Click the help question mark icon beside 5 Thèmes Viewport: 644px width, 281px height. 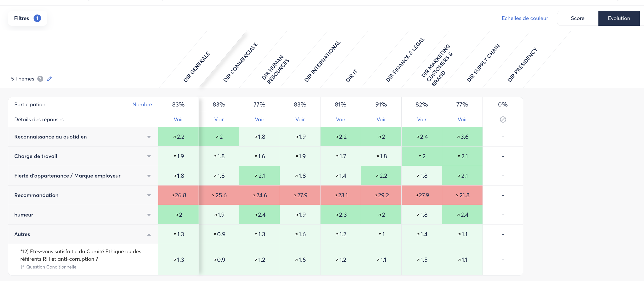[x=40, y=79]
